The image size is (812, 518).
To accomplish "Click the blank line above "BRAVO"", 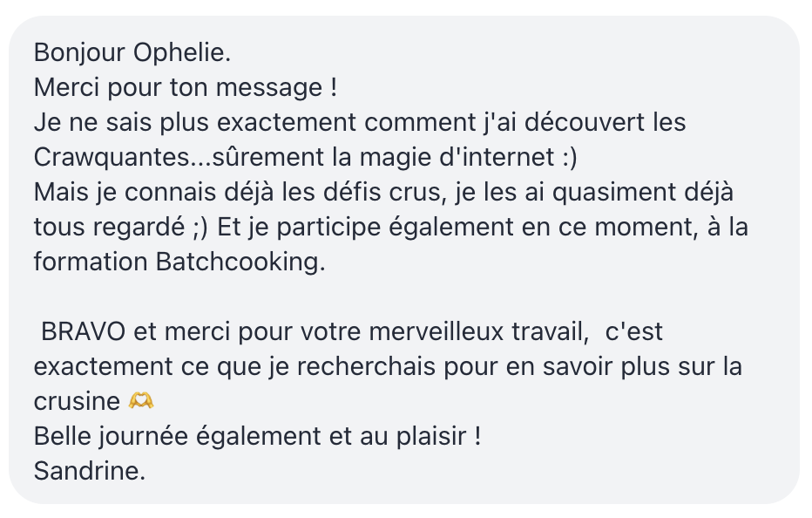I will click(261, 296).
